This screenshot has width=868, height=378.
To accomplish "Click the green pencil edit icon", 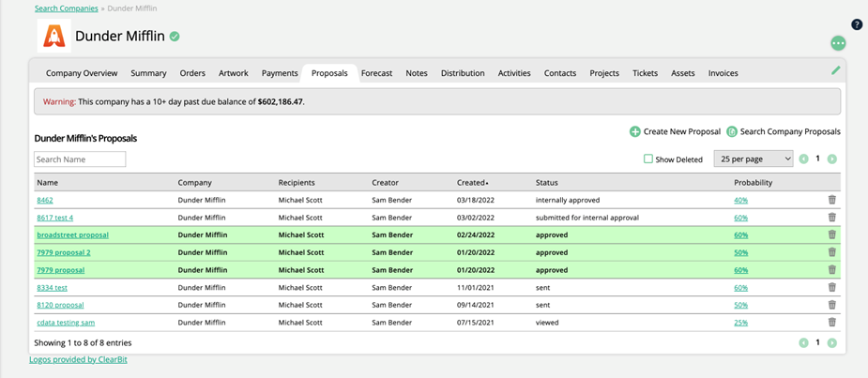I will tap(836, 70).
